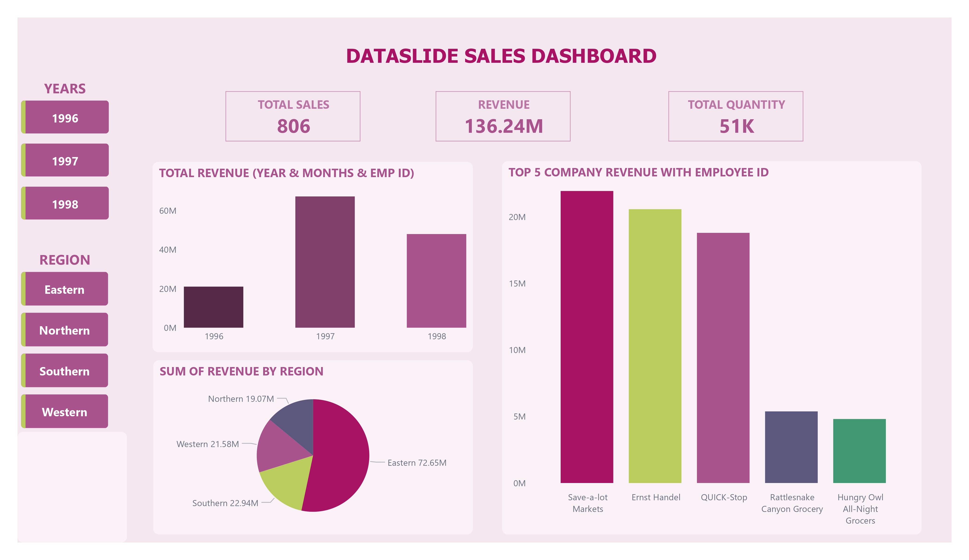
Task: Choose the 1998 year filter
Action: (x=65, y=204)
